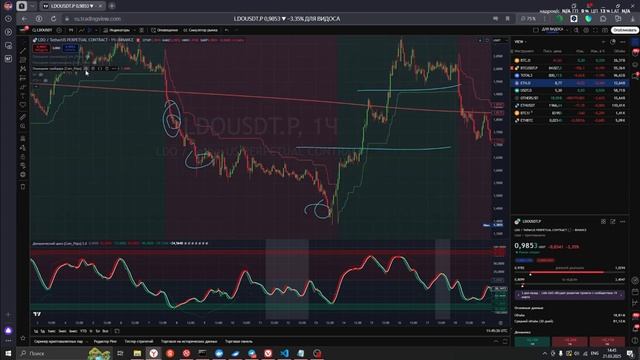This screenshot has width=640, height=360.
Task: Open Yandex Browser from taskbar
Action: (x=153, y=353)
